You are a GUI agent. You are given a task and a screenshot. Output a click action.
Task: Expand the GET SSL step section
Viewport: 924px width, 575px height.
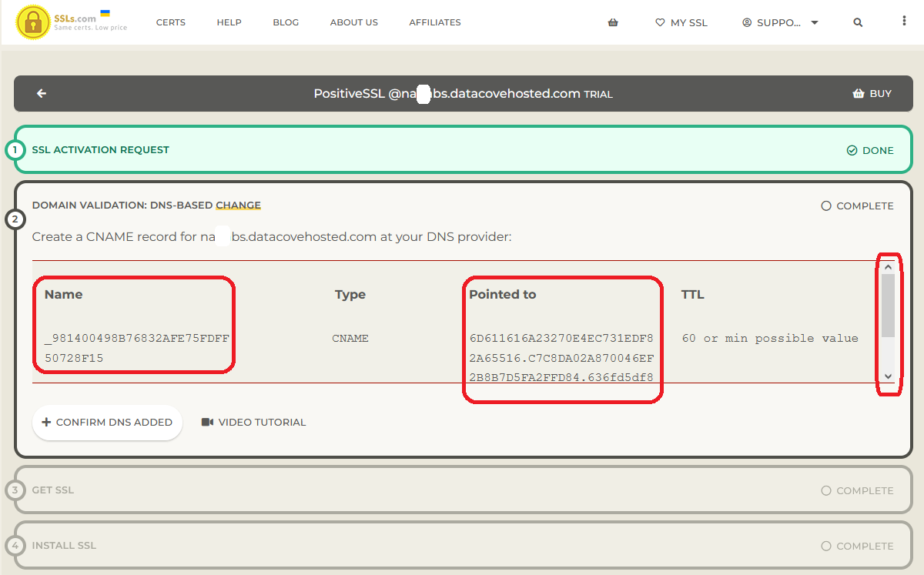(53, 490)
